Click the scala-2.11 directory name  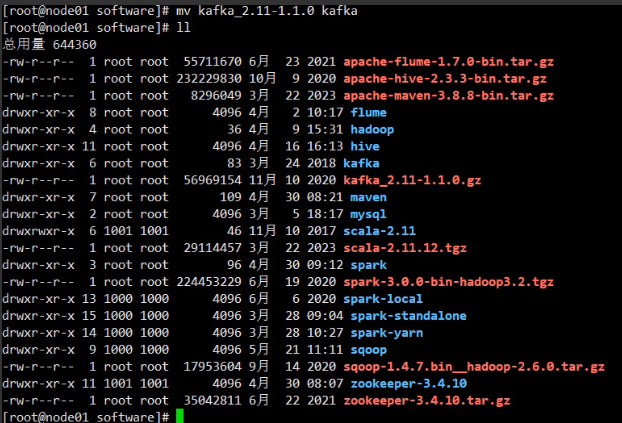click(380, 231)
